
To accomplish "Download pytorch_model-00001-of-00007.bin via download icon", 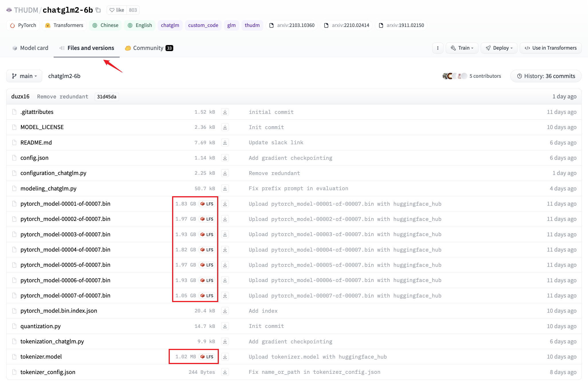I will [225, 204].
